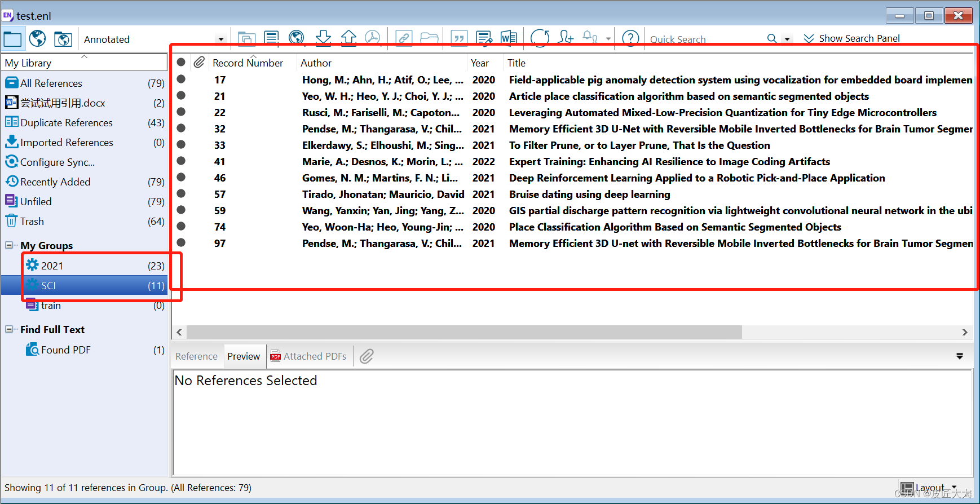The image size is (980, 504).
Task: Toggle read status dot for record 21
Action: pos(181,96)
